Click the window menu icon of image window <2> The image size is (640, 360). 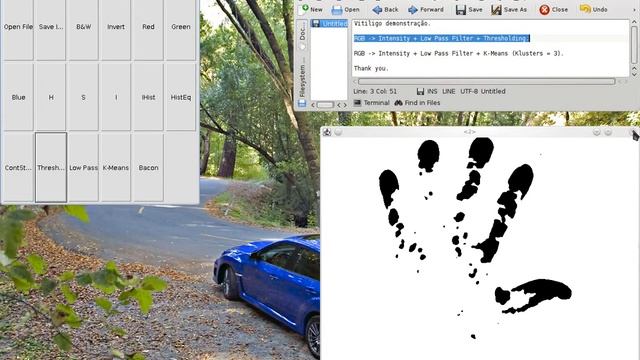(x=327, y=132)
